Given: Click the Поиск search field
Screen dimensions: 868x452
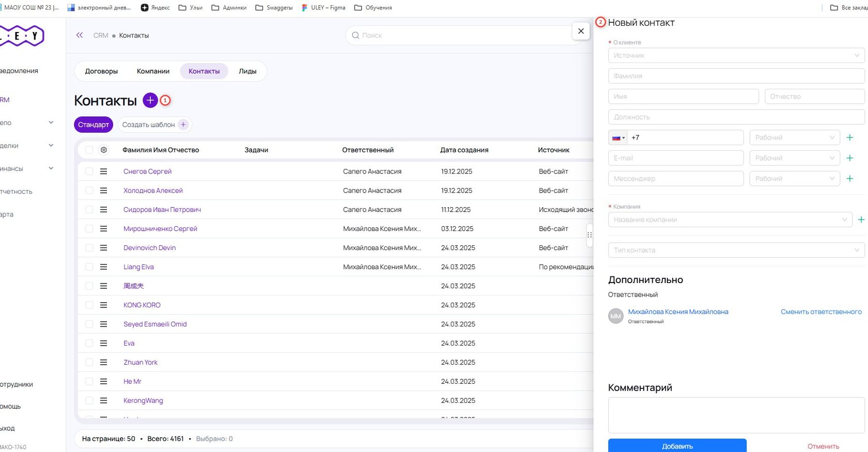Looking at the screenshot, I should click(463, 35).
